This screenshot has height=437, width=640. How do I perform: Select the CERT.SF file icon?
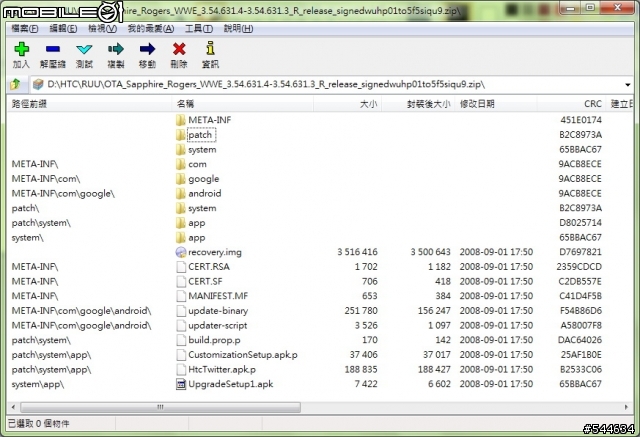[181, 282]
